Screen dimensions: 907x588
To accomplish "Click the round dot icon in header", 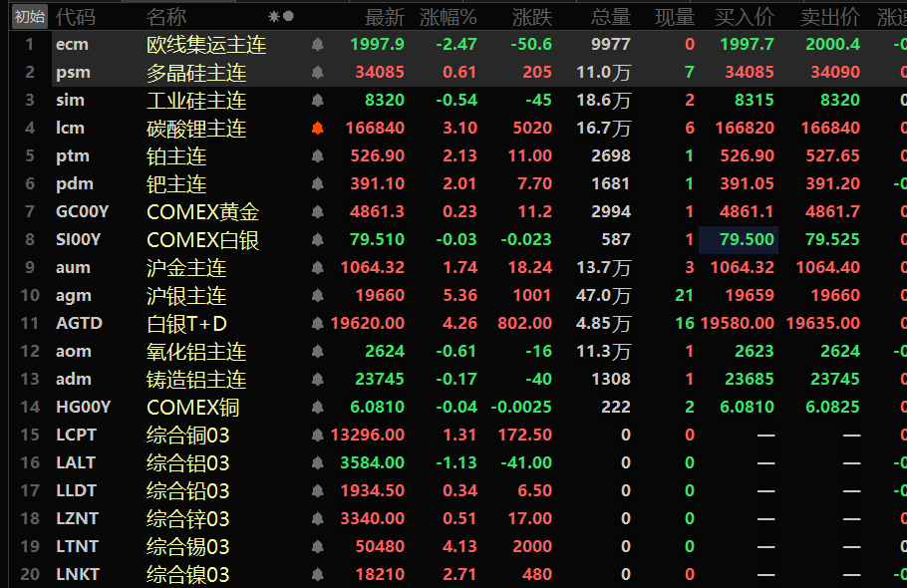I will 289,17.
